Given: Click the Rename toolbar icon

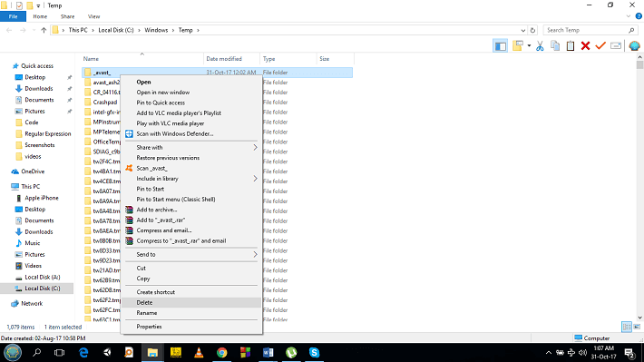Looking at the screenshot, I should tap(616, 46).
